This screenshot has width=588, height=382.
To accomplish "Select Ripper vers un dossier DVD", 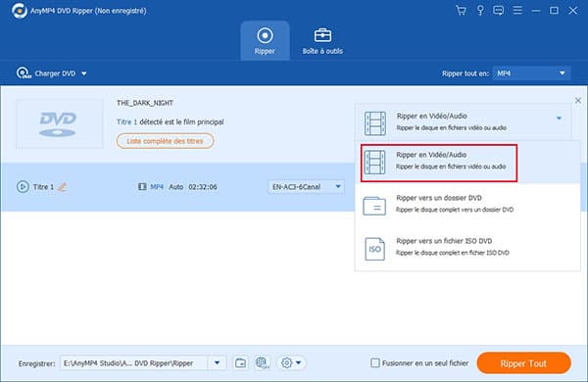I will (467, 205).
